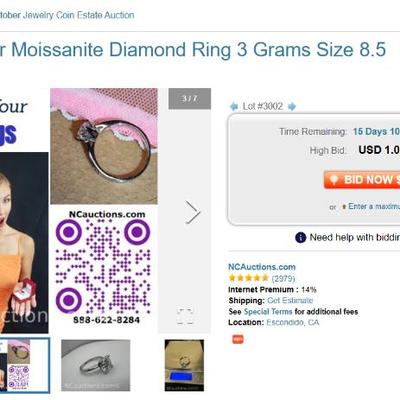Open October Jewelry Coin Estate Auction breadcrumb
400x400 pixels.
tap(67, 15)
